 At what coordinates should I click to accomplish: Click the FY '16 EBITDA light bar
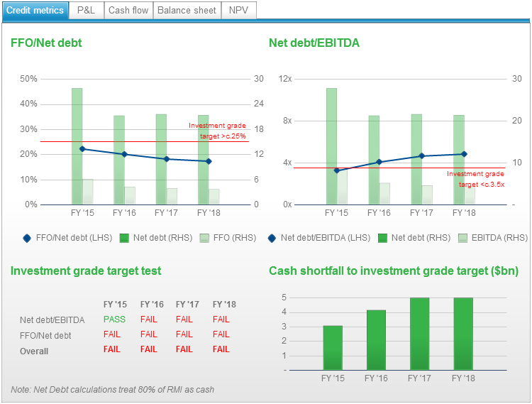pos(384,194)
